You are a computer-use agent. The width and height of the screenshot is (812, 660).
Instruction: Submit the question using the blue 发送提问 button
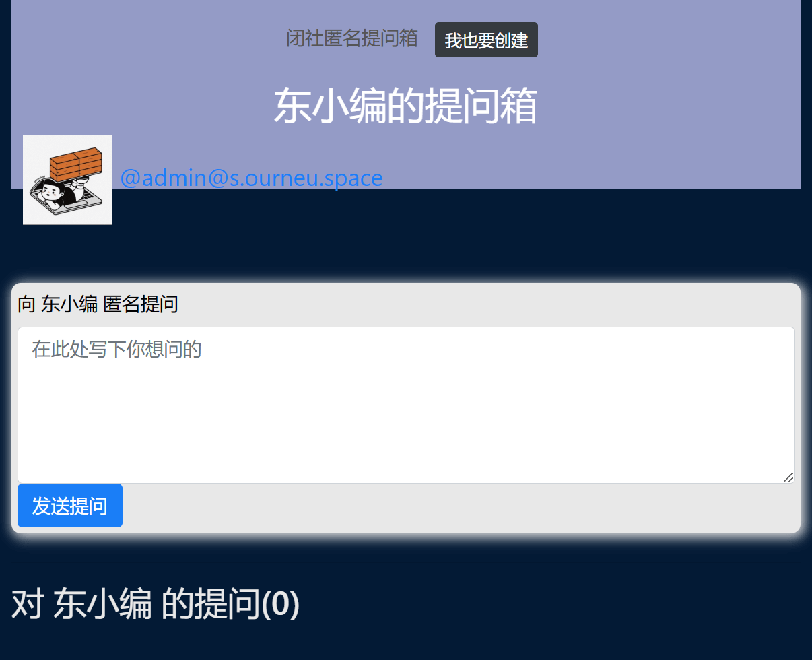(70, 506)
